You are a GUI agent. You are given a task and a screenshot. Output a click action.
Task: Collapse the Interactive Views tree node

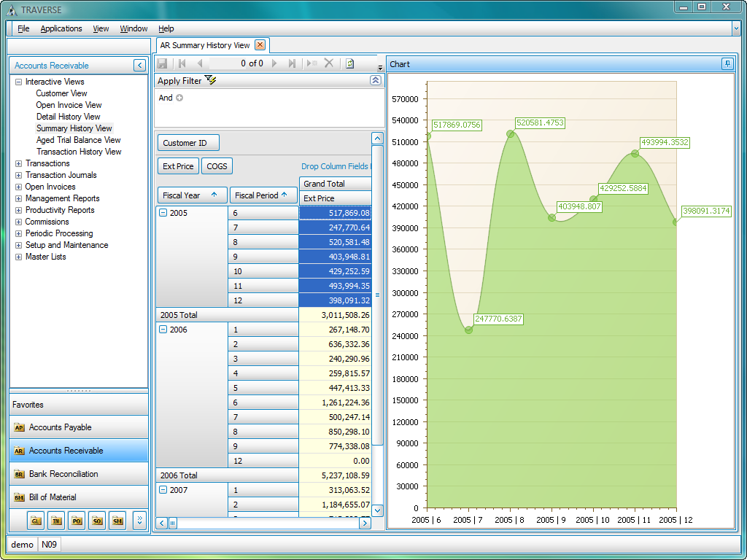click(x=18, y=82)
